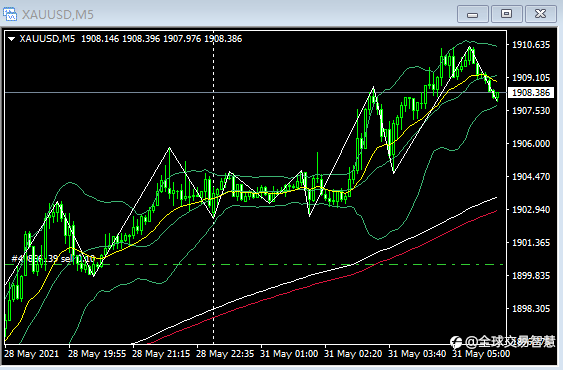Click the 1906.000 price scale value
Image resolution: width=563 pixels, height=370 pixels.
[531, 144]
